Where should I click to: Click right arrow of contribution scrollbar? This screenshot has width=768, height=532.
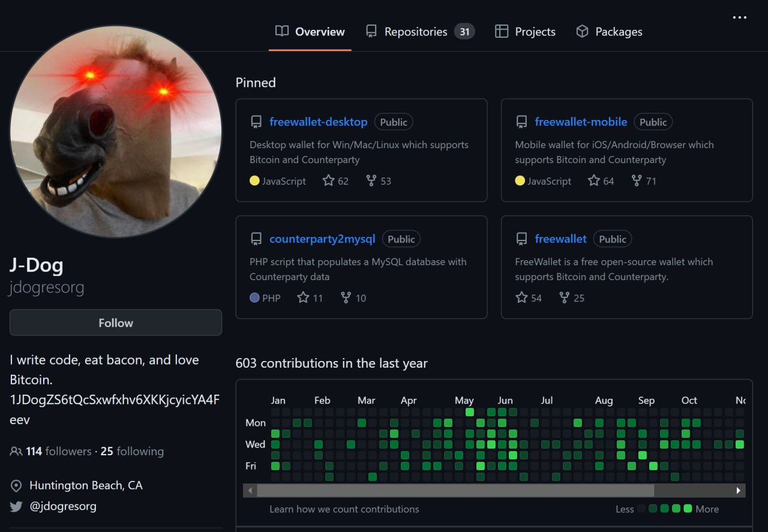[x=739, y=491]
